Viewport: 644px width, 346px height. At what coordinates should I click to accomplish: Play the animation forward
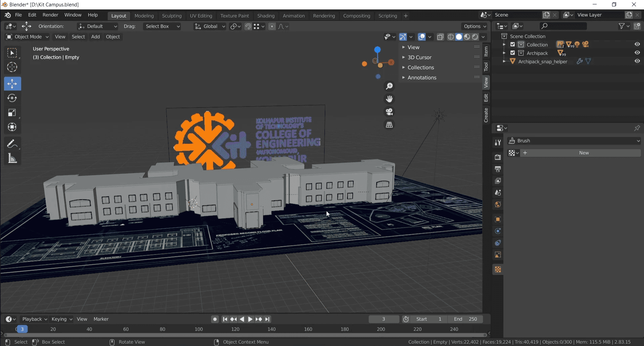(250, 319)
